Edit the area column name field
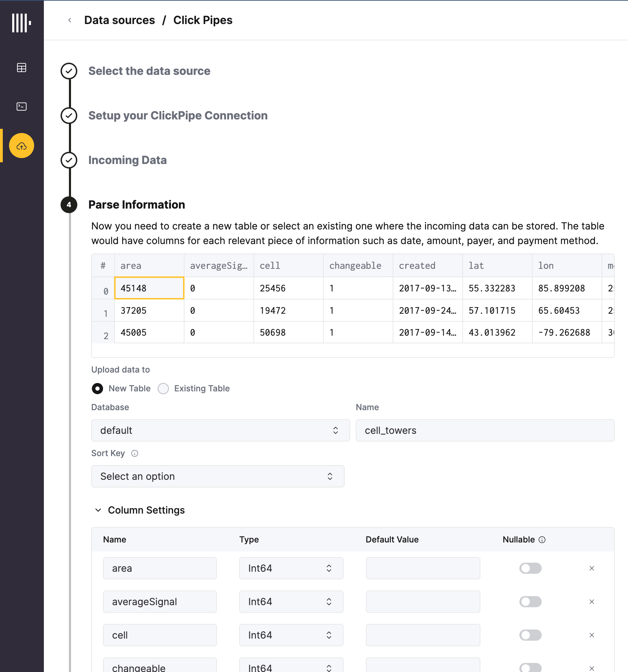The height and width of the screenshot is (672, 628). coord(160,568)
